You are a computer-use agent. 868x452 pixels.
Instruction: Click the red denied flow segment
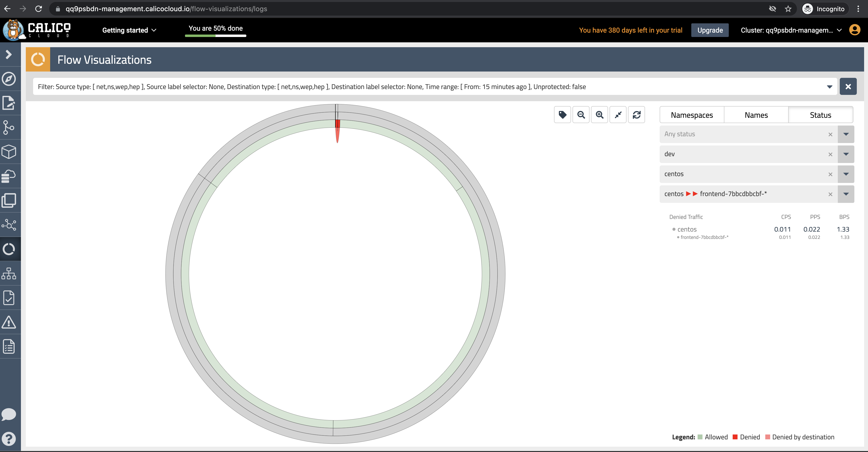(x=337, y=124)
